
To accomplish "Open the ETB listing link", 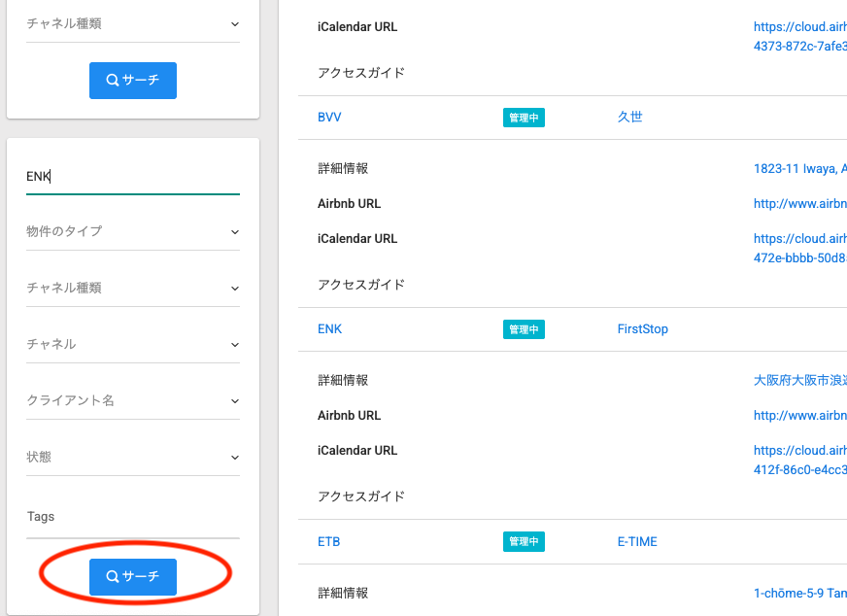I will coord(328,541).
